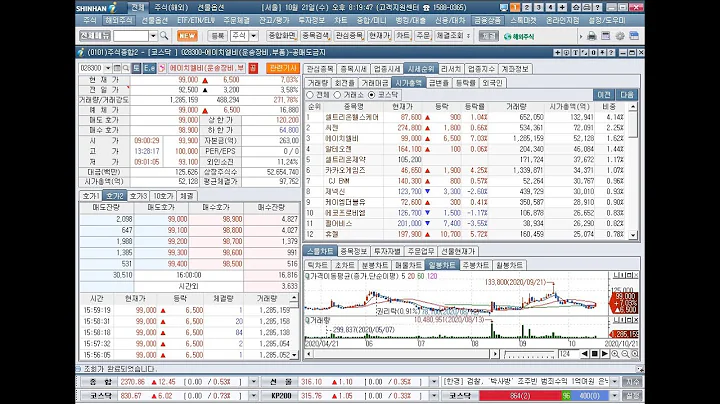Click the ranking table scroll-down arrow
Screen dimensions: 720x404
click(633, 235)
